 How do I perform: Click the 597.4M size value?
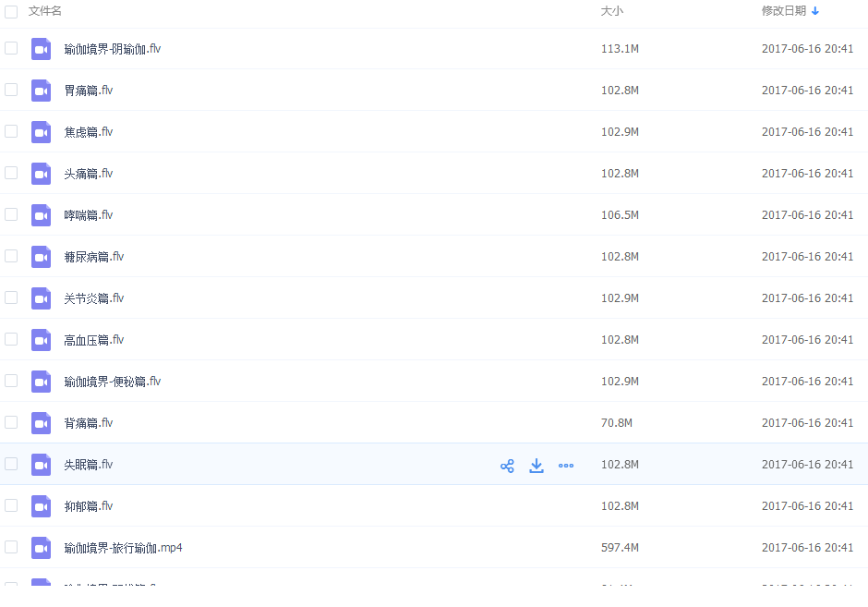[x=620, y=547]
